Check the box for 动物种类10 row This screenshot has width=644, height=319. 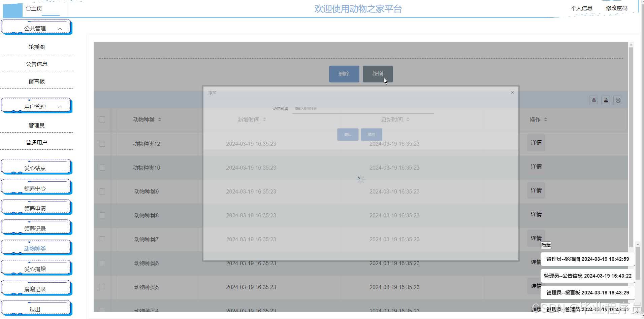pyautogui.click(x=102, y=168)
